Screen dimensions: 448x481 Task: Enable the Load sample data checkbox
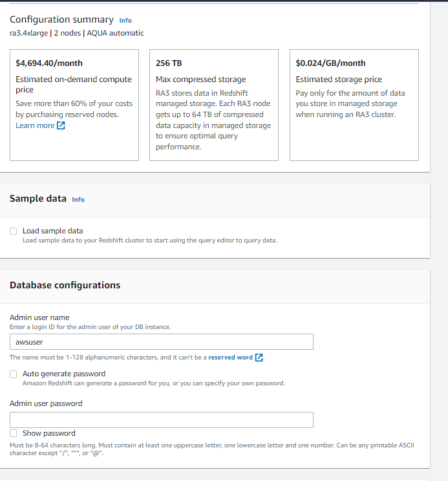13,231
